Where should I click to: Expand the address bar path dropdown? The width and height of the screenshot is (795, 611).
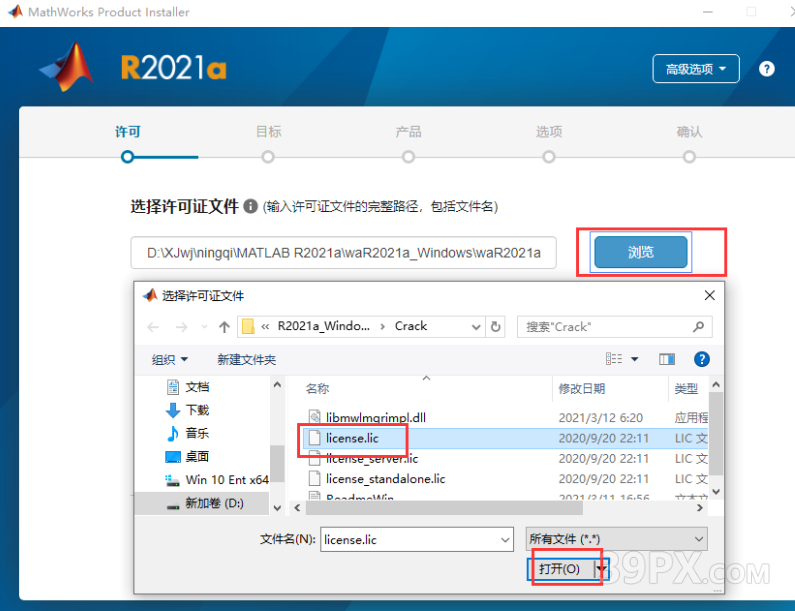pos(476,327)
